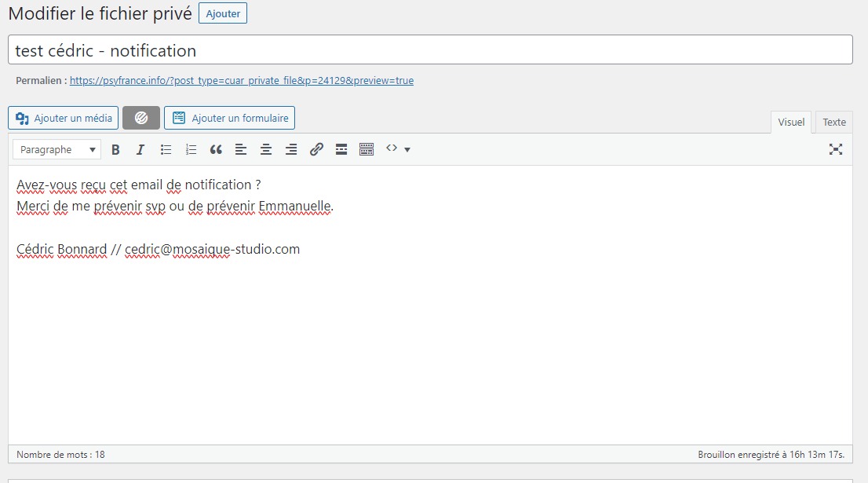Insert or edit a link
Image resolution: width=868 pixels, height=483 pixels.
316,149
